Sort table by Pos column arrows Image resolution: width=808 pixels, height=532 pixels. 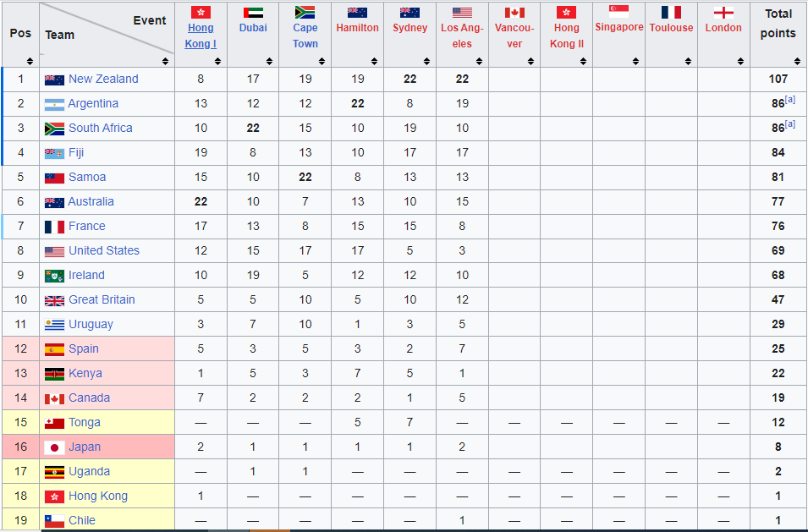pyautogui.click(x=30, y=62)
